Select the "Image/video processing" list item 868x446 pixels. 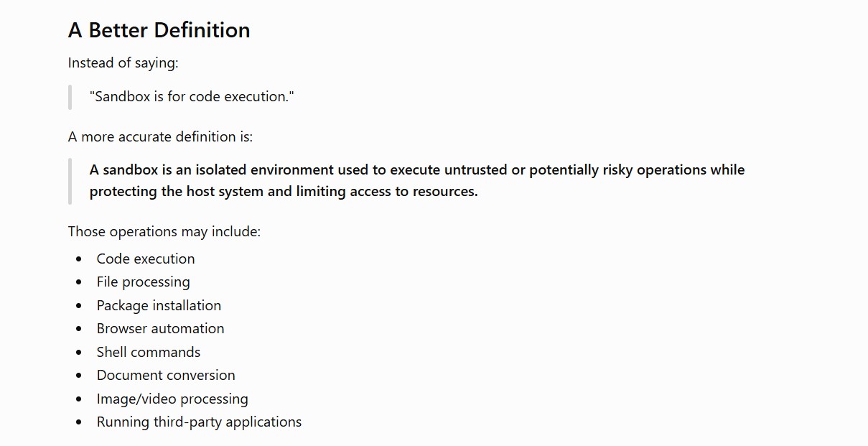pos(172,399)
